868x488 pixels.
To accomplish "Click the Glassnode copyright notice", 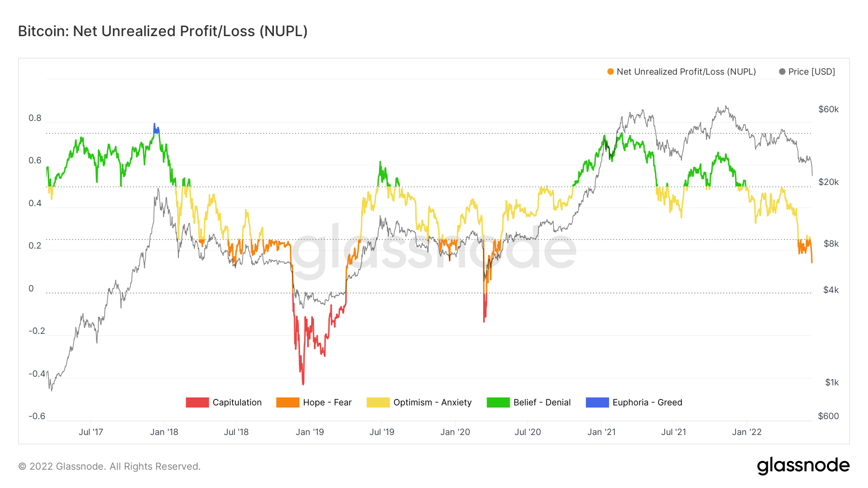I will click(x=109, y=466).
